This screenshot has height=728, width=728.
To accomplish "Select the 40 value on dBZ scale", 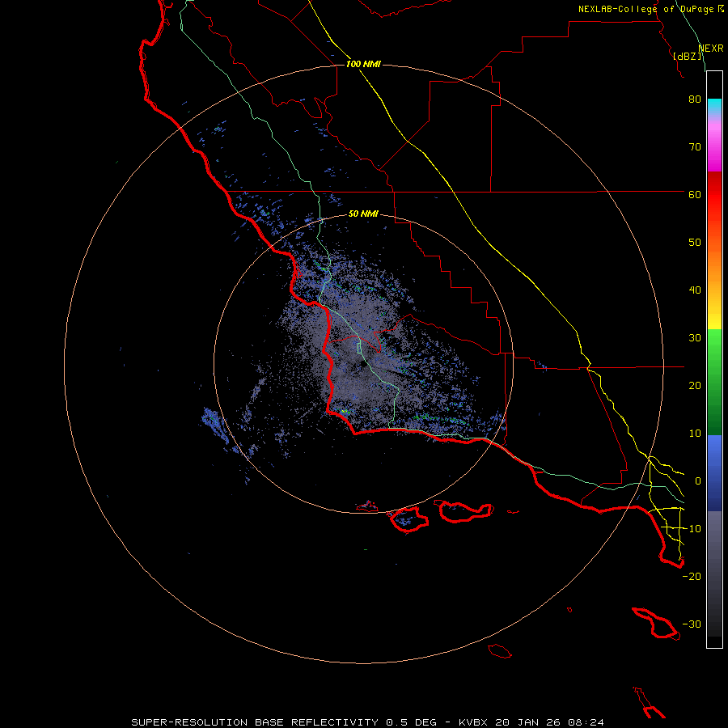I will point(695,290).
